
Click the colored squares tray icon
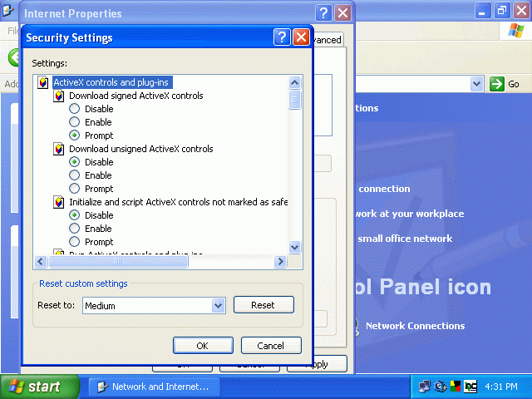coord(455,386)
